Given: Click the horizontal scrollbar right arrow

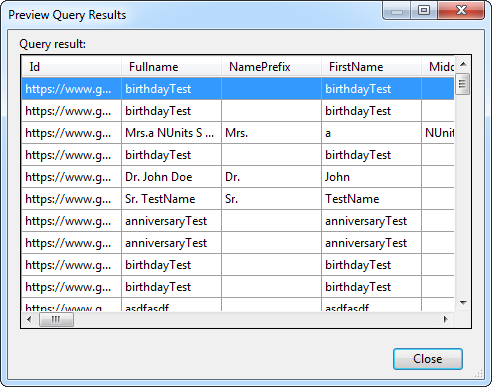Looking at the screenshot, I should [446, 319].
